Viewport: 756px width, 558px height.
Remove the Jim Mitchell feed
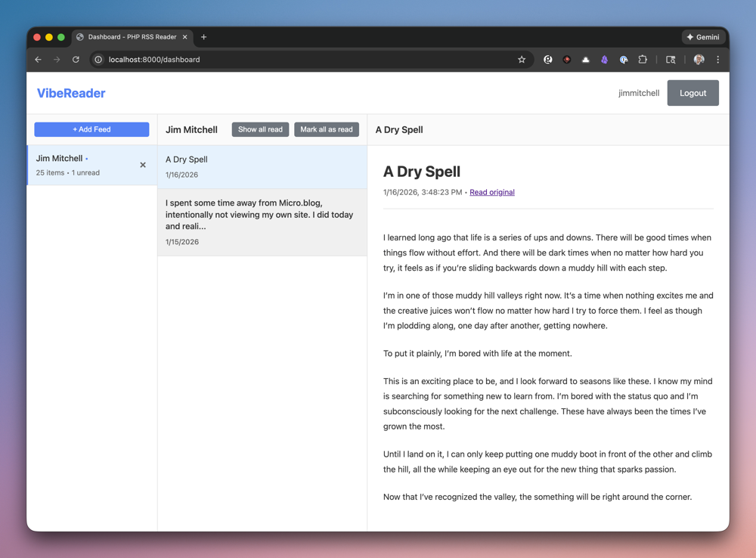(x=143, y=165)
